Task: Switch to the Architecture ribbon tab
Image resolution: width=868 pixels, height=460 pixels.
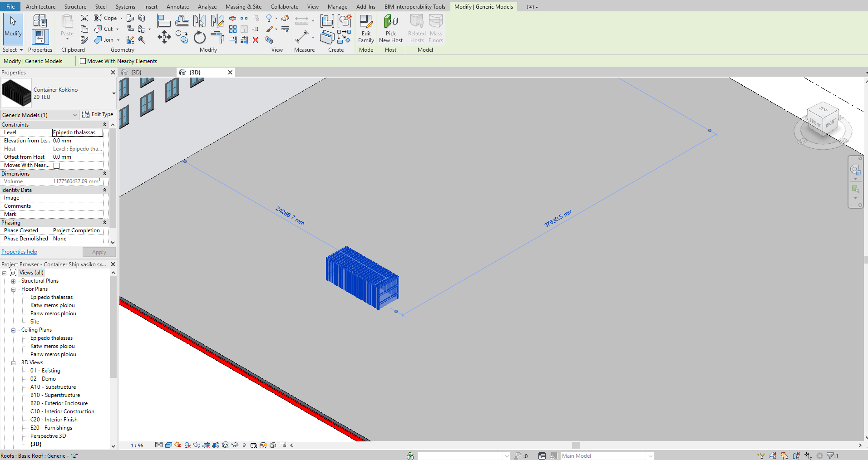Action: pos(40,6)
